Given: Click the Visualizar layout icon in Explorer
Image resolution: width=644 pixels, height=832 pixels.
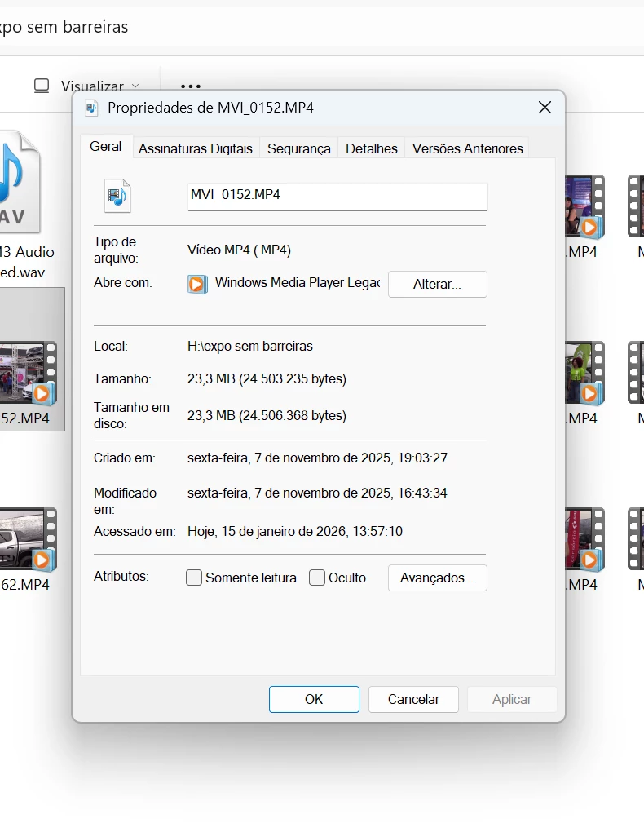Looking at the screenshot, I should [x=42, y=86].
